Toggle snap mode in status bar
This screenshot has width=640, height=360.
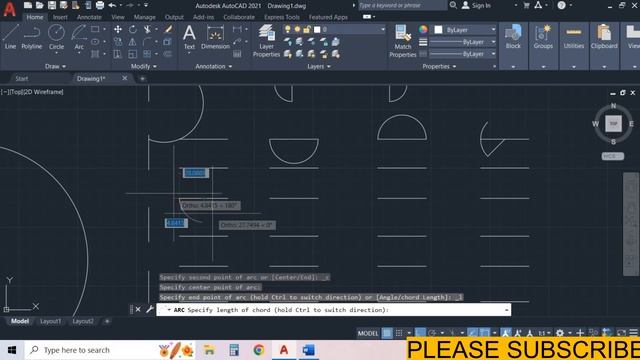point(399,333)
